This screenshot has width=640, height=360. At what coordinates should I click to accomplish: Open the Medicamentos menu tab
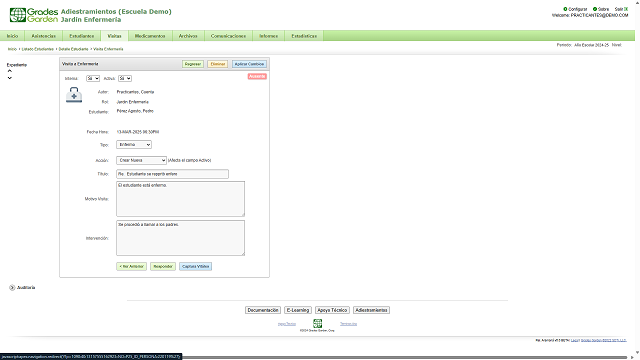pos(150,36)
